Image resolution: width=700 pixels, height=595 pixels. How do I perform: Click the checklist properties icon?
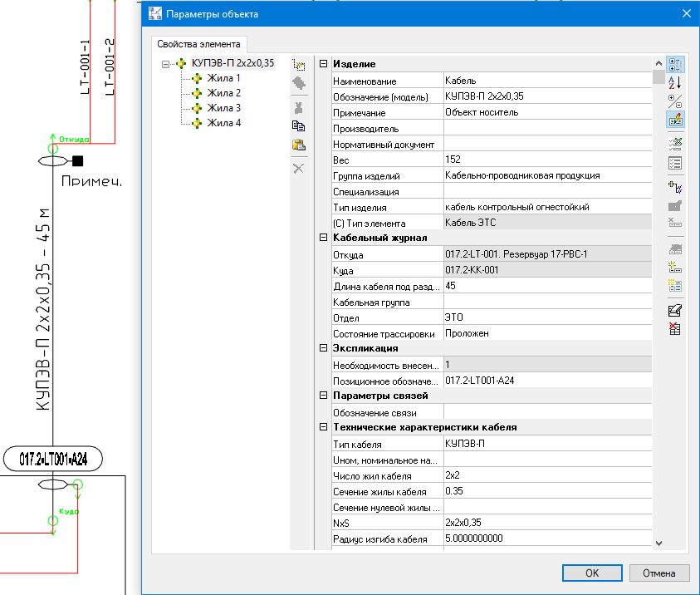[x=675, y=163]
